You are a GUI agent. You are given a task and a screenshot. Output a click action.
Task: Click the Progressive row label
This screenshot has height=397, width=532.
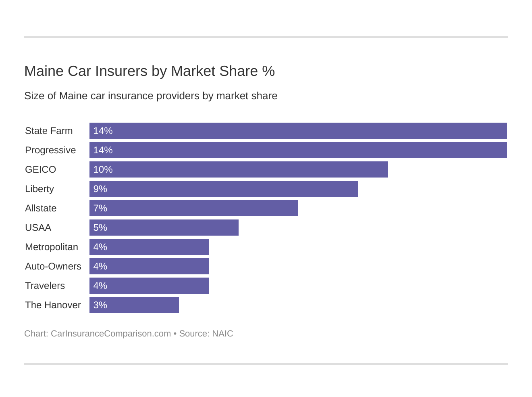[x=50, y=150]
